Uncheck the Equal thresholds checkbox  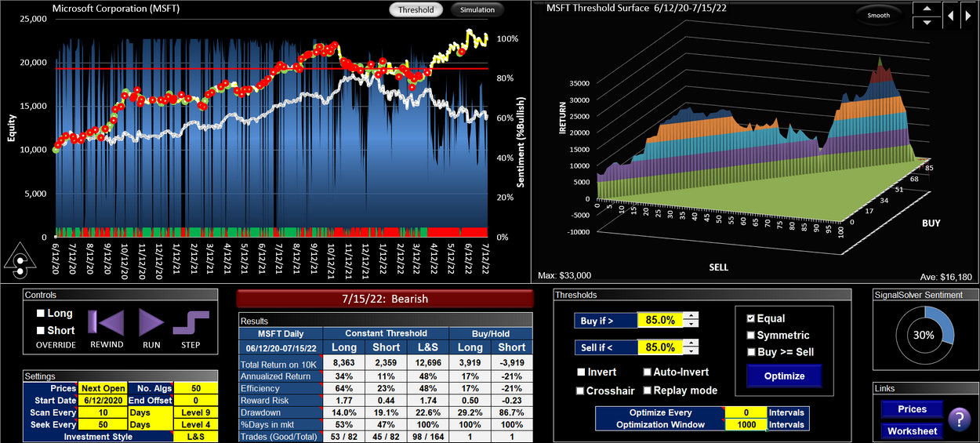750,318
